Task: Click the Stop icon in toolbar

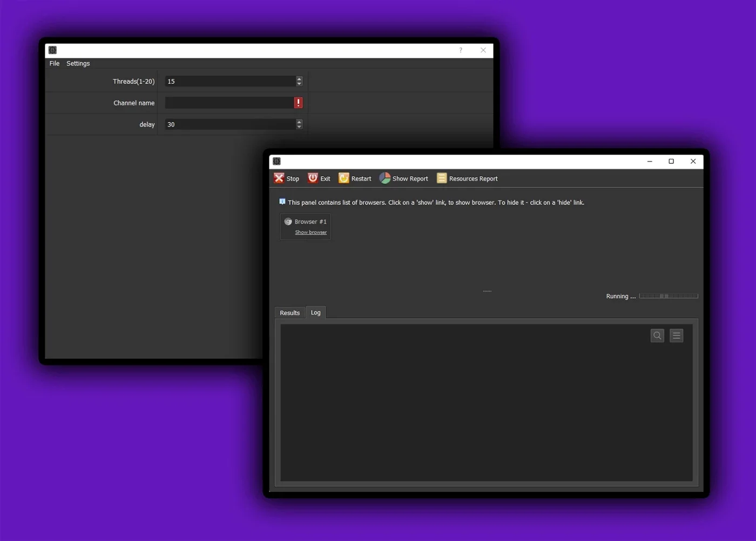Action: pyautogui.click(x=279, y=178)
